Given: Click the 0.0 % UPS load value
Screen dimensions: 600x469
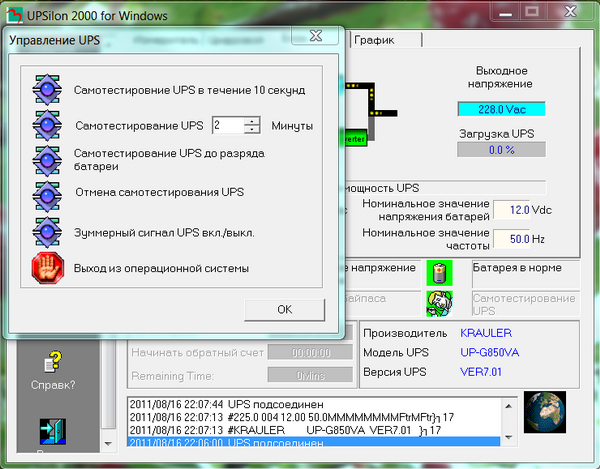Looking at the screenshot, I should (x=502, y=150).
